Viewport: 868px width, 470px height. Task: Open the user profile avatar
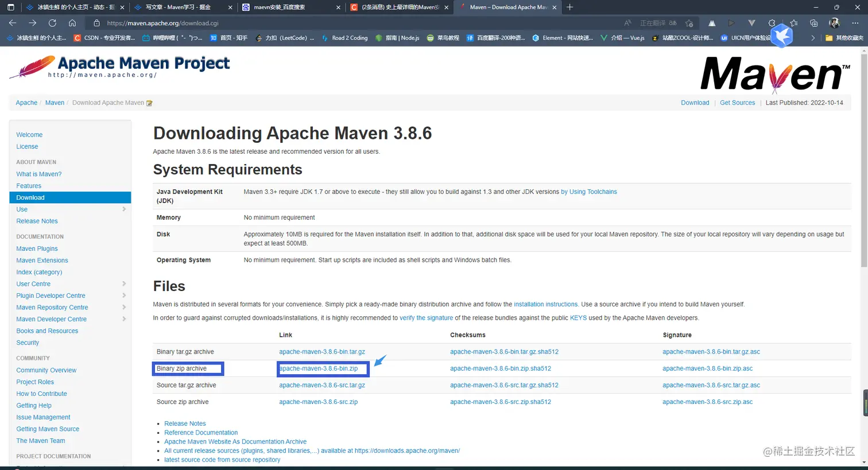tap(835, 23)
